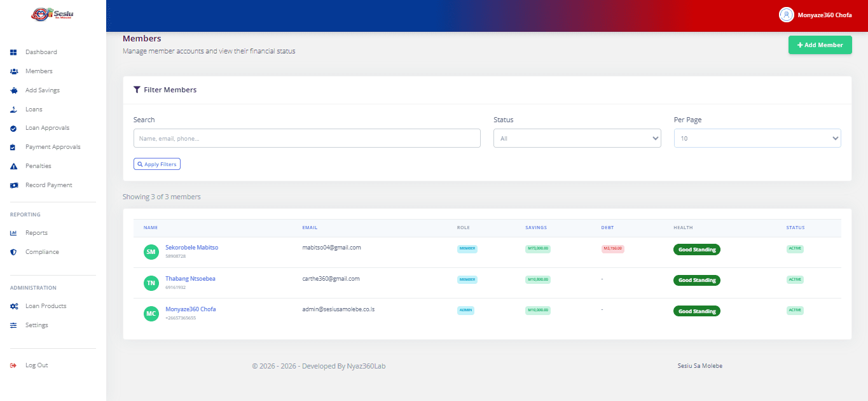Click the Reports chart icon
This screenshot has width=868, height=401.
click(x=13, y=233)
